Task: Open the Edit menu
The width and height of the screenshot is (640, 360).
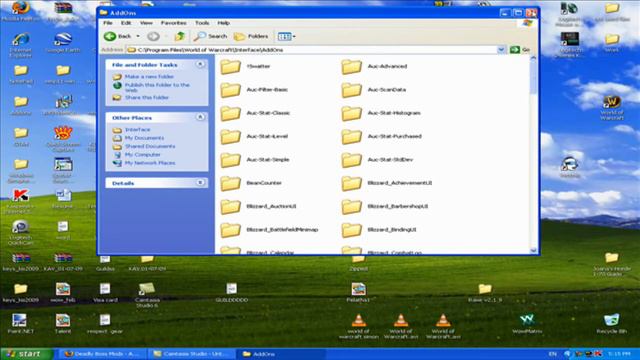Action: [x=126, y=23]
